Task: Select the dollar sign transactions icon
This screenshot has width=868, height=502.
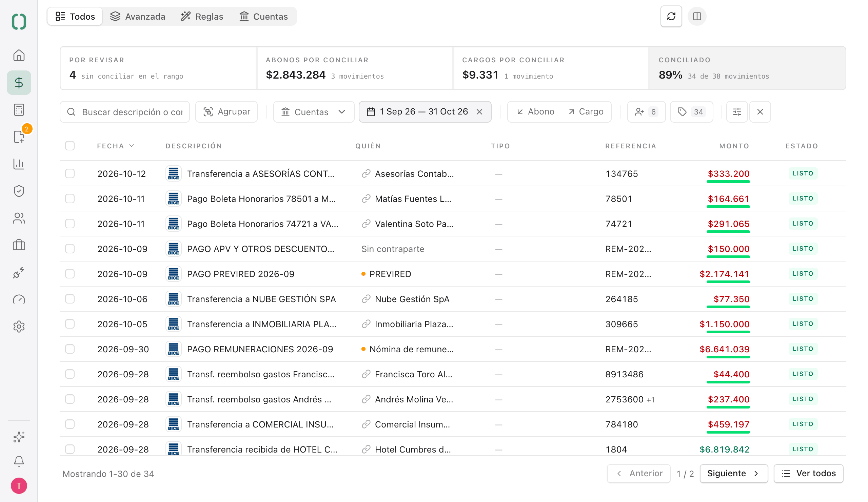Action: coord(19,83)
